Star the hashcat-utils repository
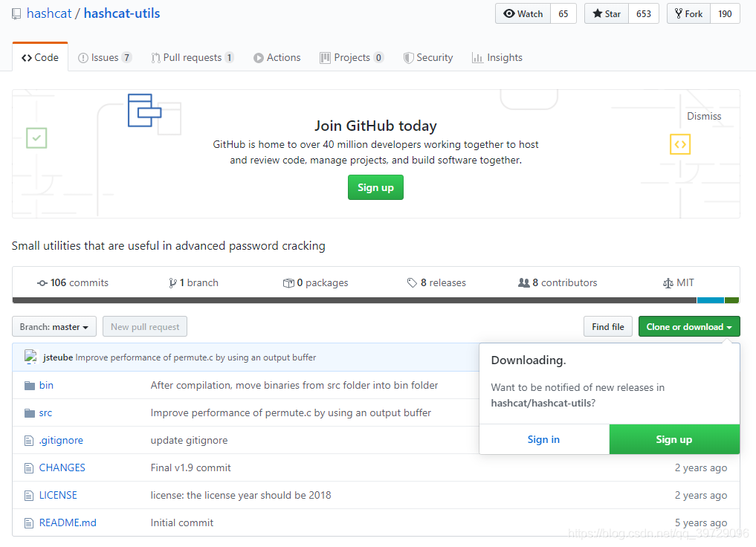 click(x=607, y=13)
